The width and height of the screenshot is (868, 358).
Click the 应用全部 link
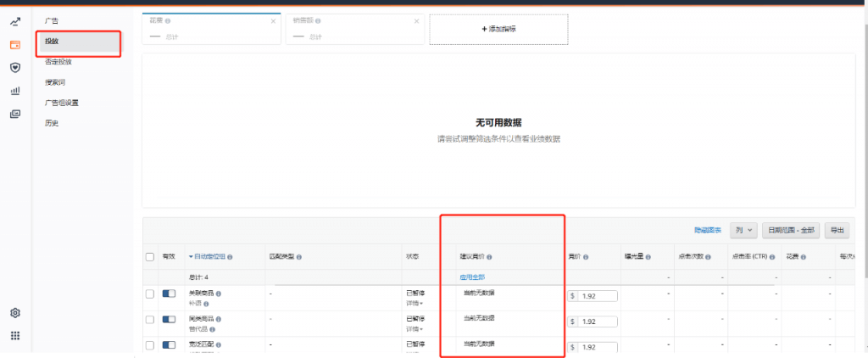(x=472, y=277)
